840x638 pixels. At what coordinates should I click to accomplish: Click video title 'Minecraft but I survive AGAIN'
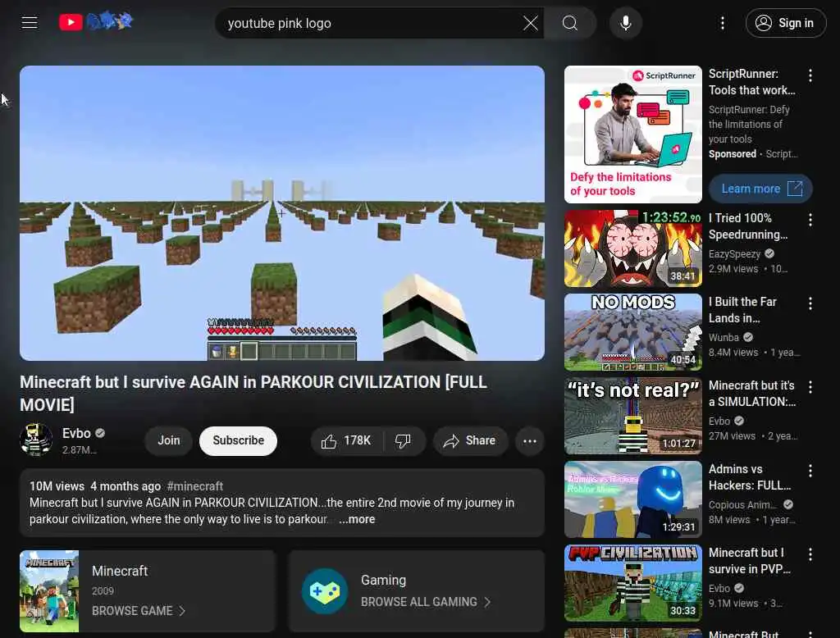[253, 393]
